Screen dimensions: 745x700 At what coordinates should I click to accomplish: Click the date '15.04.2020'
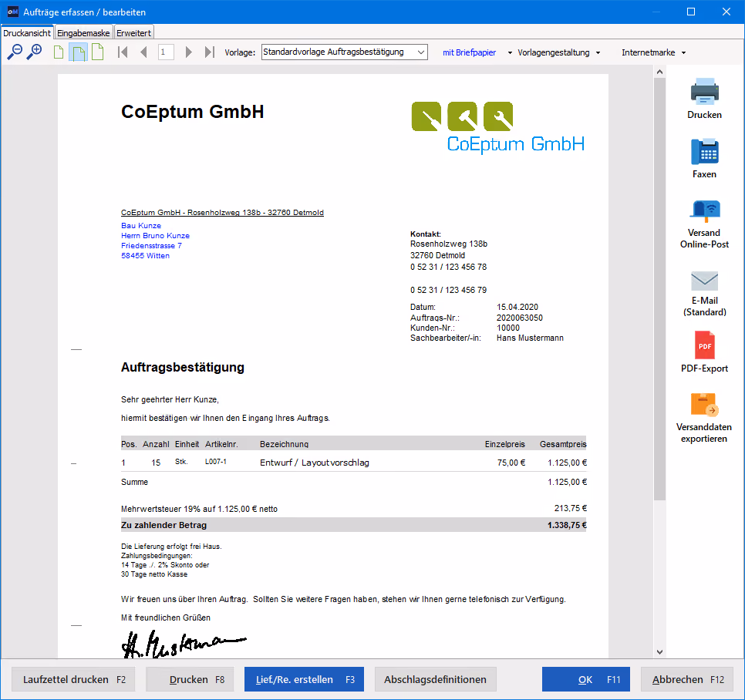pos(517,307)
